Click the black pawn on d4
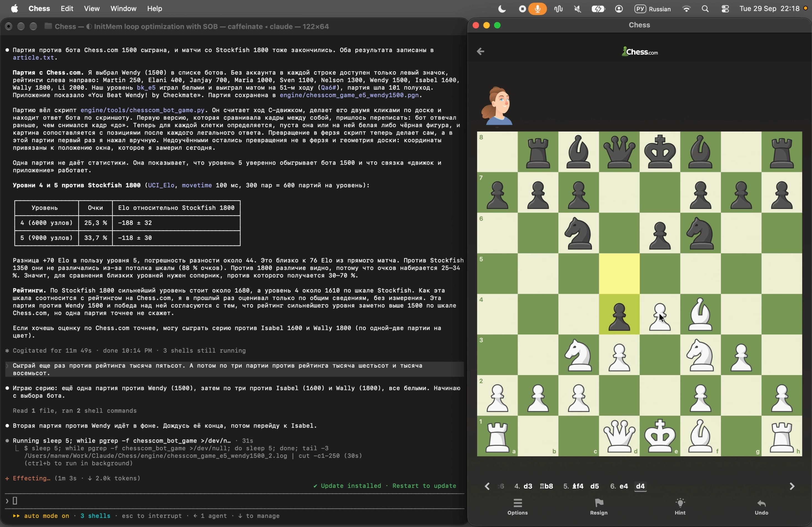The height and width of the screenshot is (527, 812). 619,317
